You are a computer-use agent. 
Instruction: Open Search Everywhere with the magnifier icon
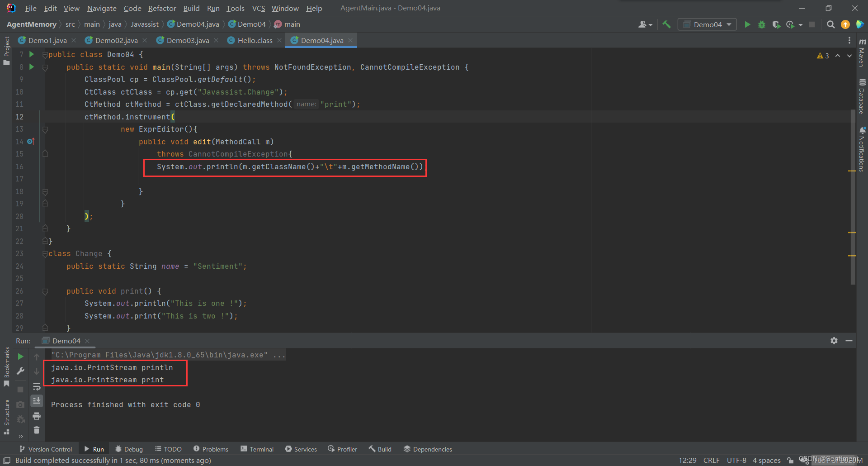[x=831, y=24]
